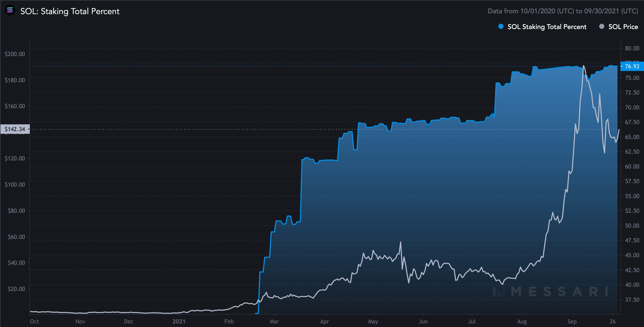Image resolution: width=644 pixels, height=327 pixels.
Task: Click the 80.00 percent axis label
Action: (x=632, y=48)
